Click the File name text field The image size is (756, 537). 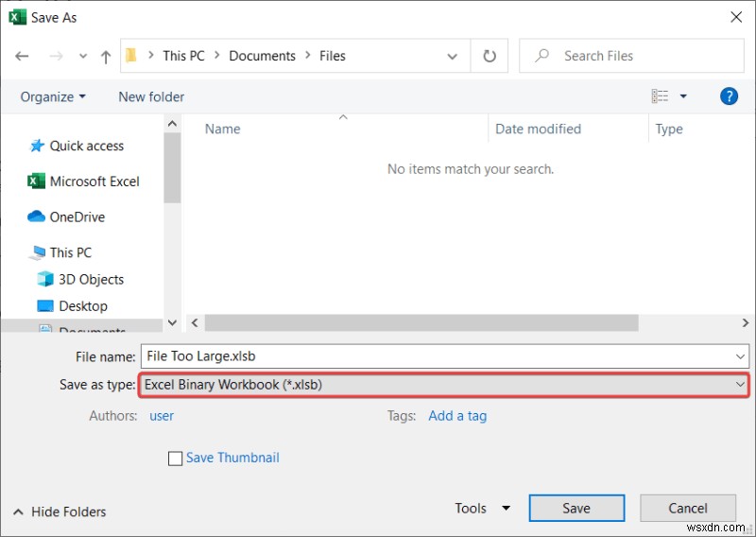(x=435, y=356)
